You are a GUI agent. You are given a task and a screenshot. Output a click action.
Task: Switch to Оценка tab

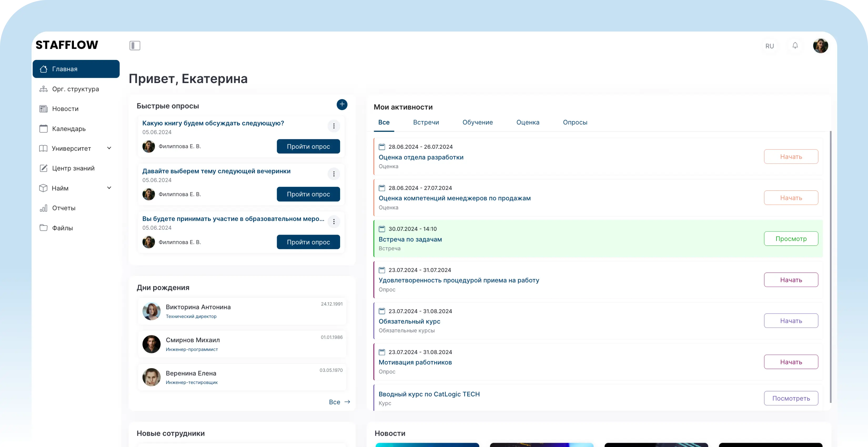[x=528, y=122]
